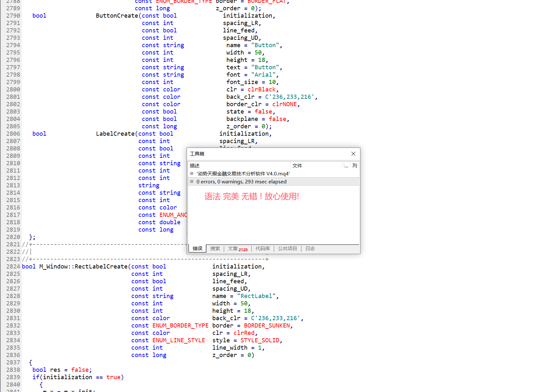540x392 pixels.
Task: Place cursor on ButtonCreate function name
Action: pyautogui.click(x=117, y=16)
